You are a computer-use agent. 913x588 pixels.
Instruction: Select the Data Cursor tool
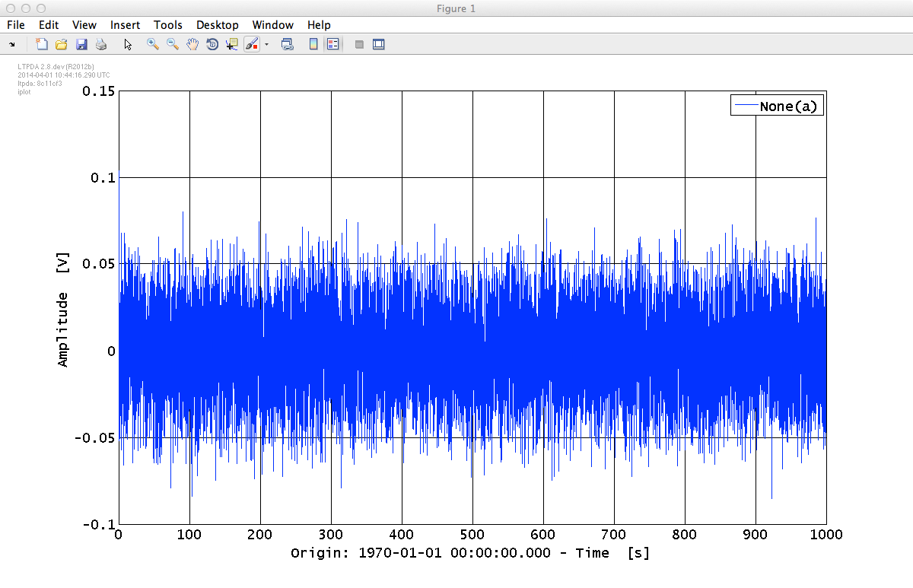pos(232,45)
